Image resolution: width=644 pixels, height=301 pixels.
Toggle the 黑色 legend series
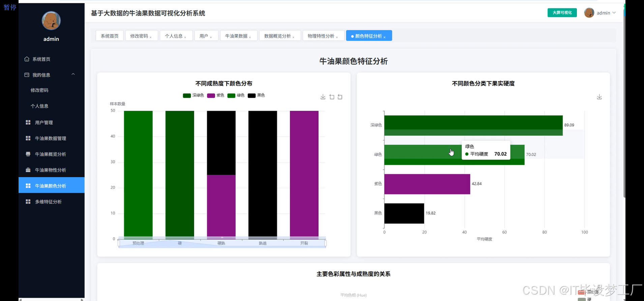[x=256, y=95]
